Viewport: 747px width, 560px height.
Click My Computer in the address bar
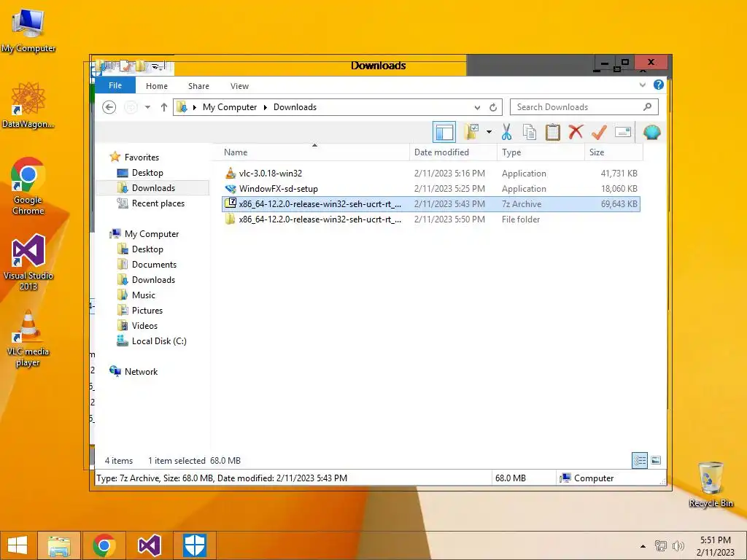(x=230, y=107)
